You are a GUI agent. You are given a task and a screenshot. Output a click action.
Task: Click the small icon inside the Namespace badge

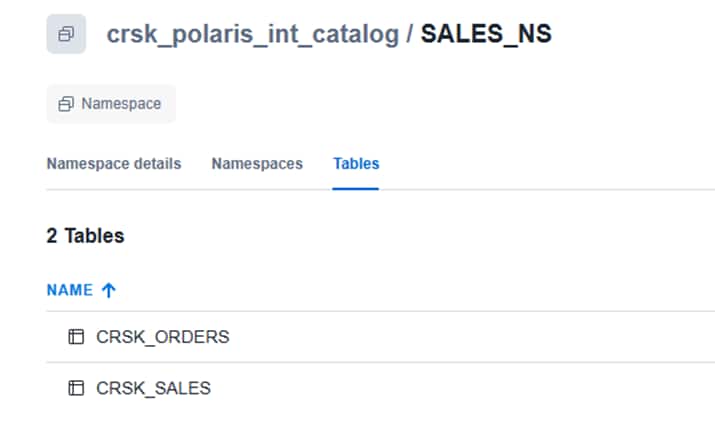[x=66, y=104]
